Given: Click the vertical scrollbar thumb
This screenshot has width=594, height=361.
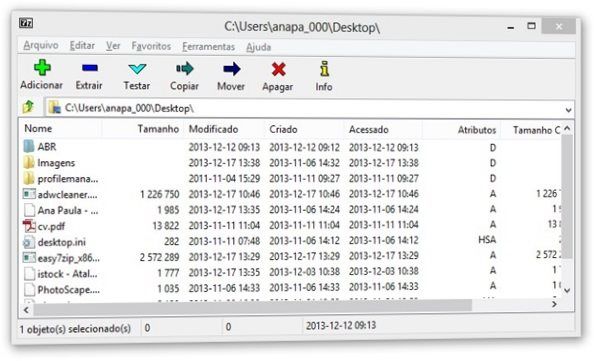Looking at the screenshot, I should coord(567,197).
